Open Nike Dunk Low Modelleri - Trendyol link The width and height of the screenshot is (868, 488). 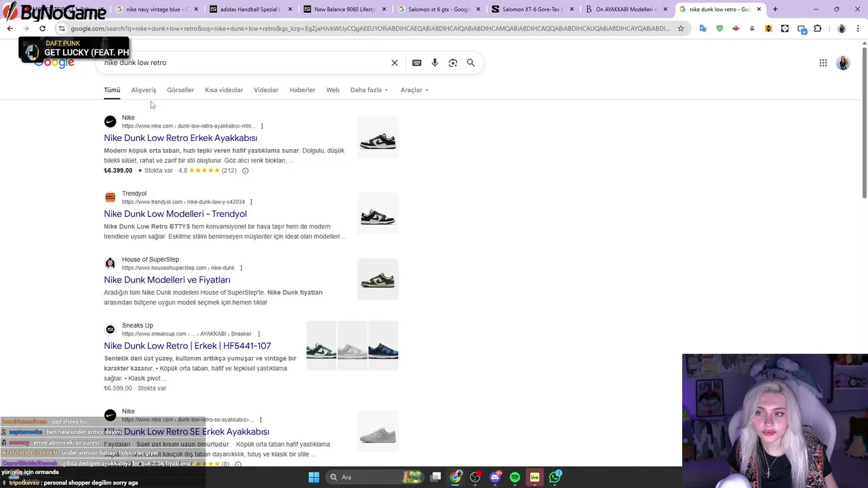175,214
